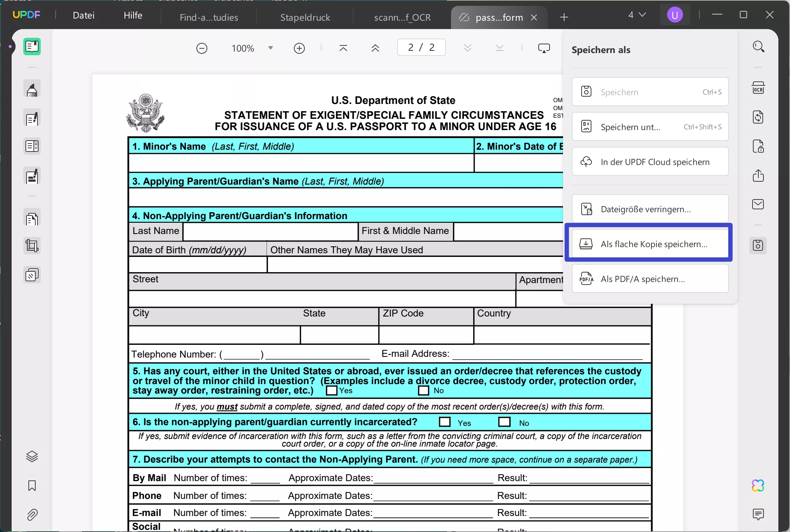The width and height of the screenshot is (790, 532).
Task: Click the zoom out minus icon
Action: click(202, 48)
